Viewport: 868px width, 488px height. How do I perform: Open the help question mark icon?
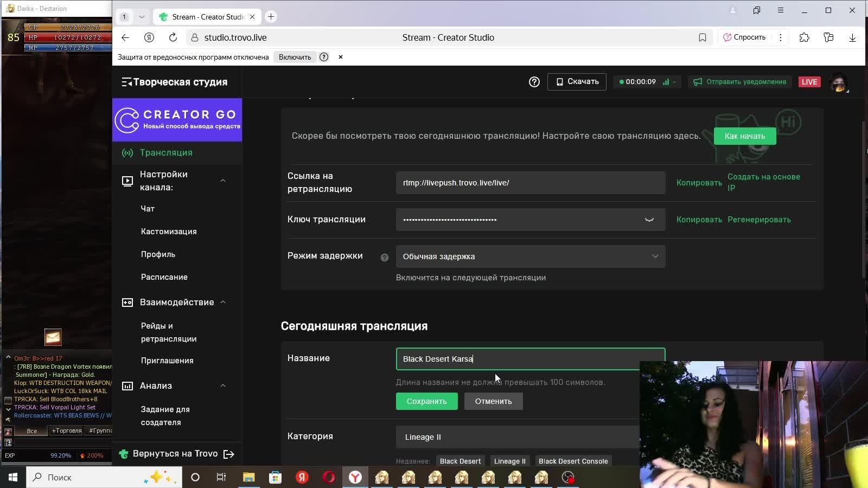point(534,81)
